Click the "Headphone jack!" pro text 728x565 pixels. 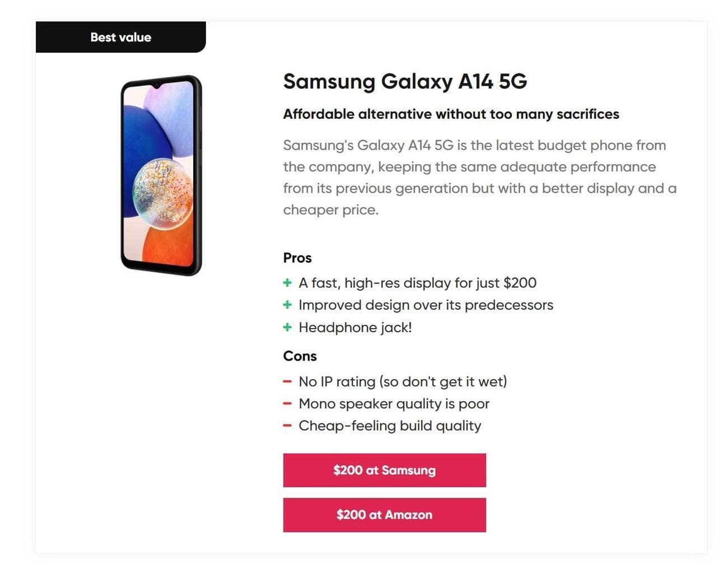(x=355, y=328)
